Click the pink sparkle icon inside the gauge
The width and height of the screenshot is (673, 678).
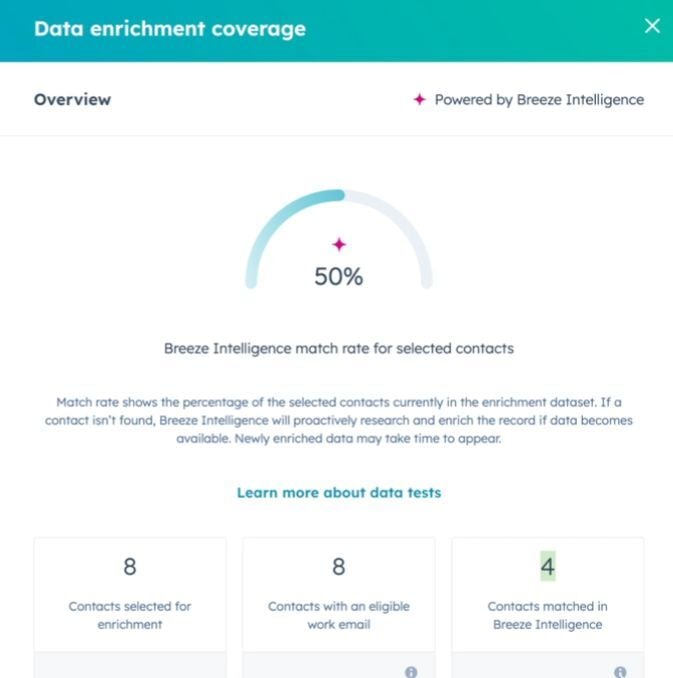click(x=339, y=245)
